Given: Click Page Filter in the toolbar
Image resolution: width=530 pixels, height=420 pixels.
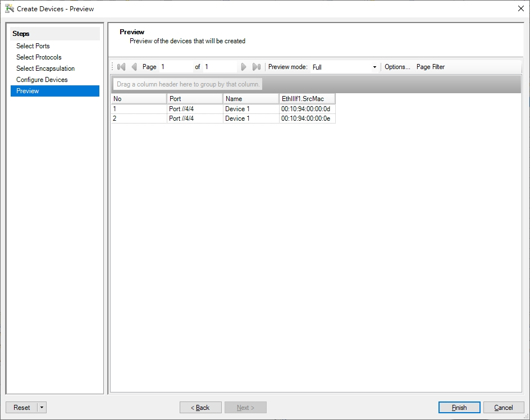Looking at the screenshot, I should pos(430,67).
